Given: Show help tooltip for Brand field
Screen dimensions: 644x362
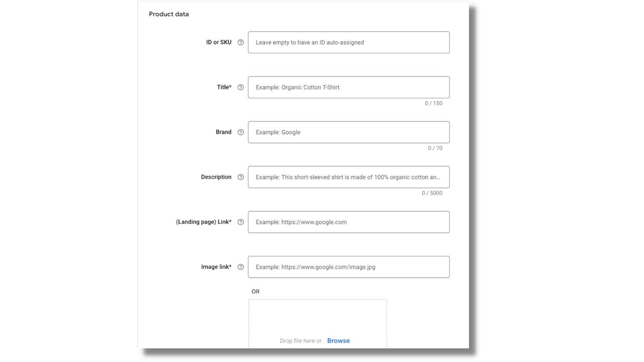Looking at the screenshot, I should pyautogui.click(x=241, y=132).
